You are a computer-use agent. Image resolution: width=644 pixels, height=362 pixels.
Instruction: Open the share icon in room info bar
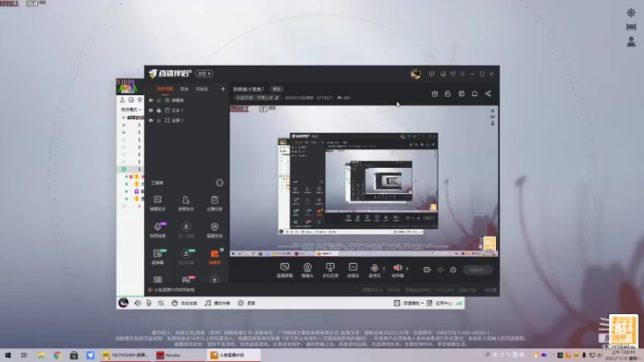coord(488,93)
